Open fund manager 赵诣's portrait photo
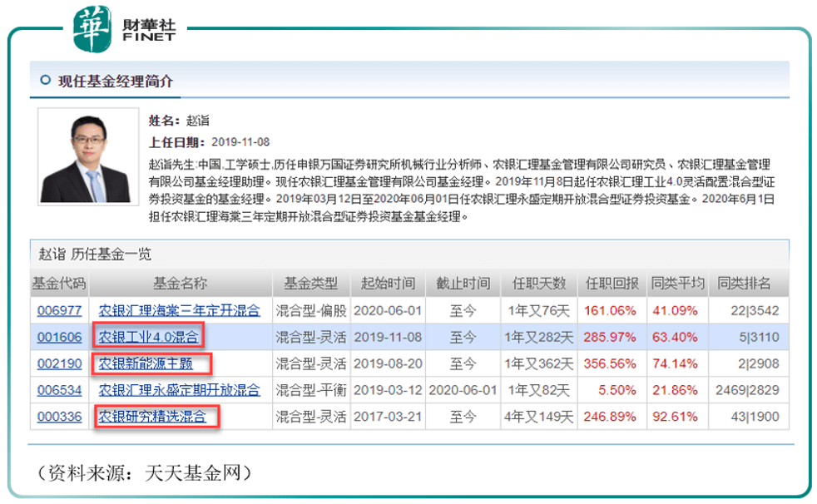The width and height of the screenshot is (817, 504). [x=87, y=156]
